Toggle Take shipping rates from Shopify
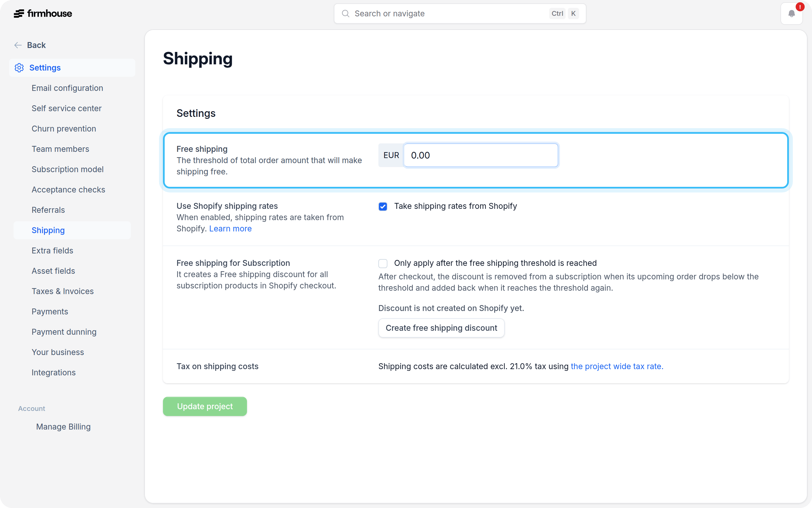This screenshot has height=508, width=812. click(383, 206)
